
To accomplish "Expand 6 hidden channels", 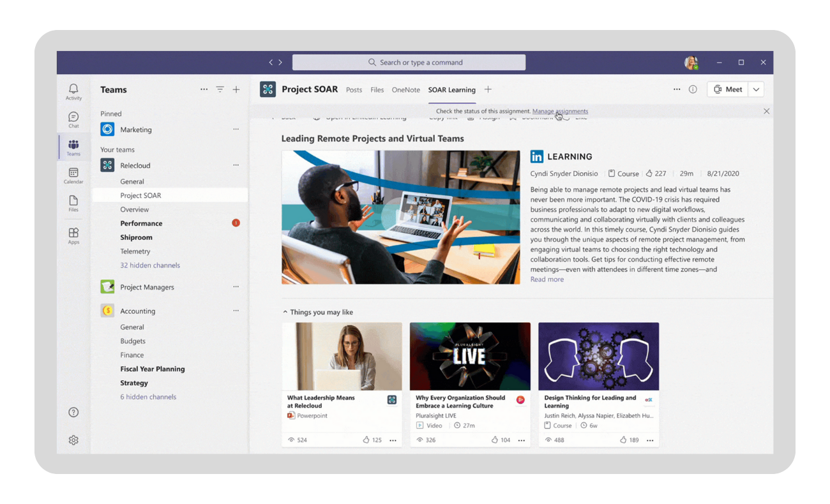I will 148,397.
